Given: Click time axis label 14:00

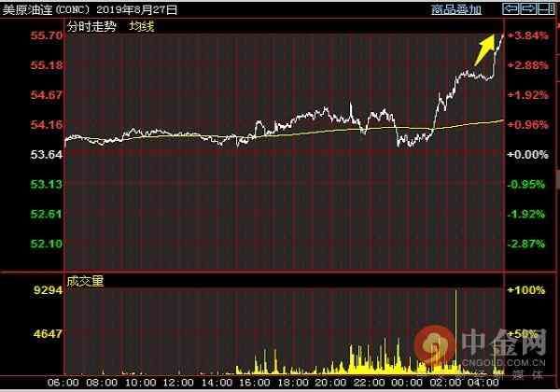Looking at the screenshot, I should (217, 383).
